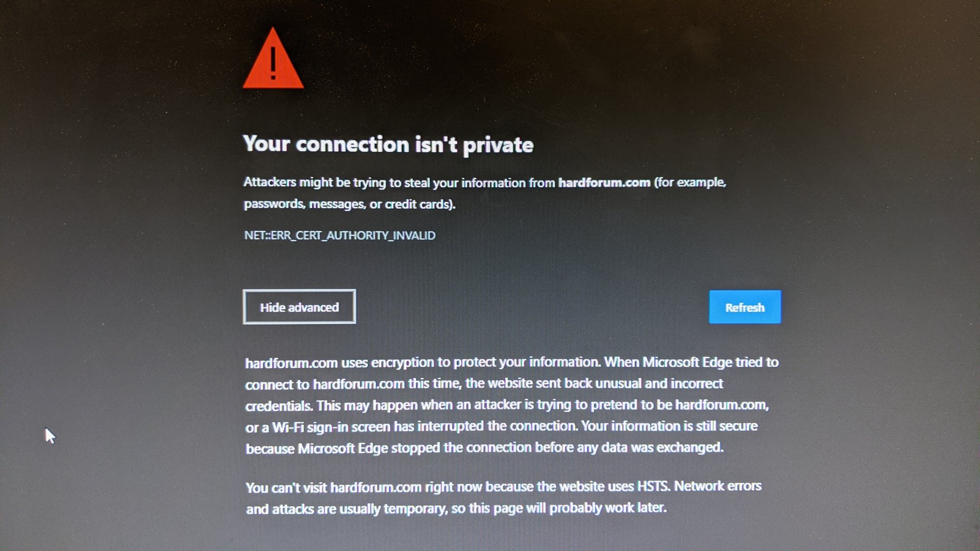Click 'You can't visit hardforum.com' sentence start
Viewport: 980px width, 551px height.
coord(333,488)
